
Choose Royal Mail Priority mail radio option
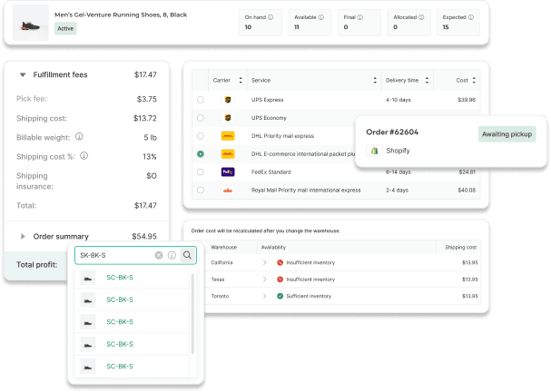(x=200, y=191)
